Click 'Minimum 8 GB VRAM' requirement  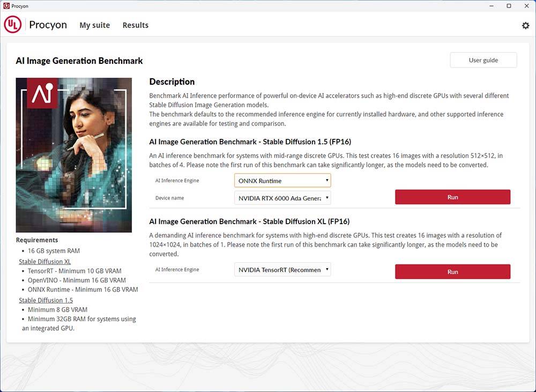point(57,309)
